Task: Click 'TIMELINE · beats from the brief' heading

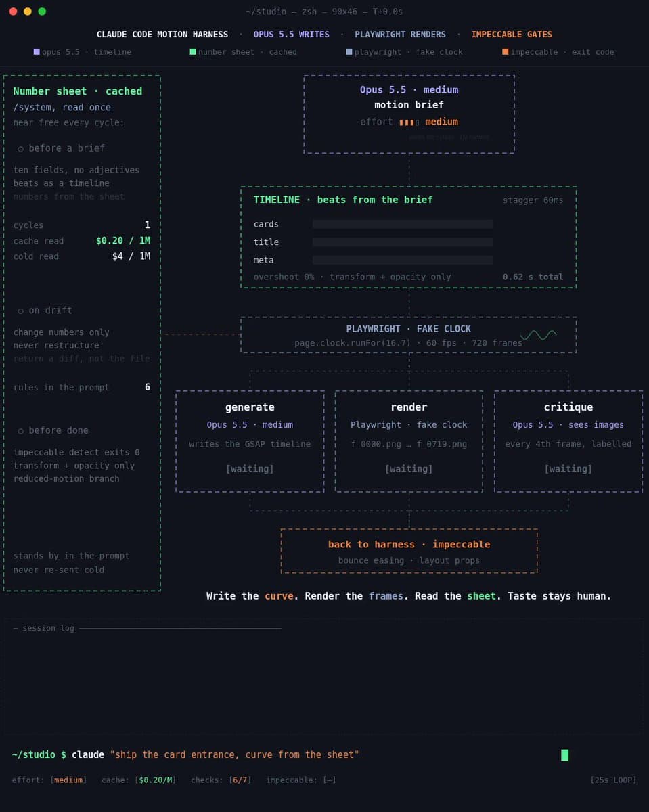Action: (x=343, y=200)
